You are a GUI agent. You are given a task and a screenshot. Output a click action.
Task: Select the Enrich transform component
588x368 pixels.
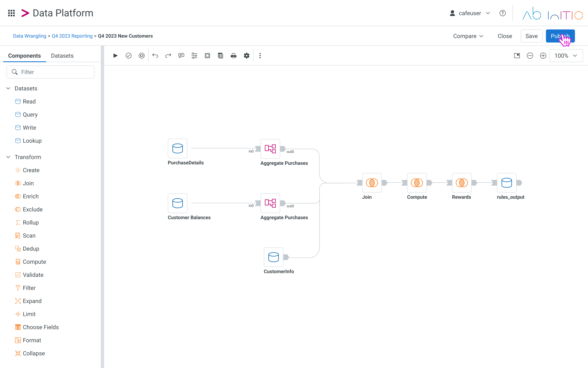click(27, 196)
